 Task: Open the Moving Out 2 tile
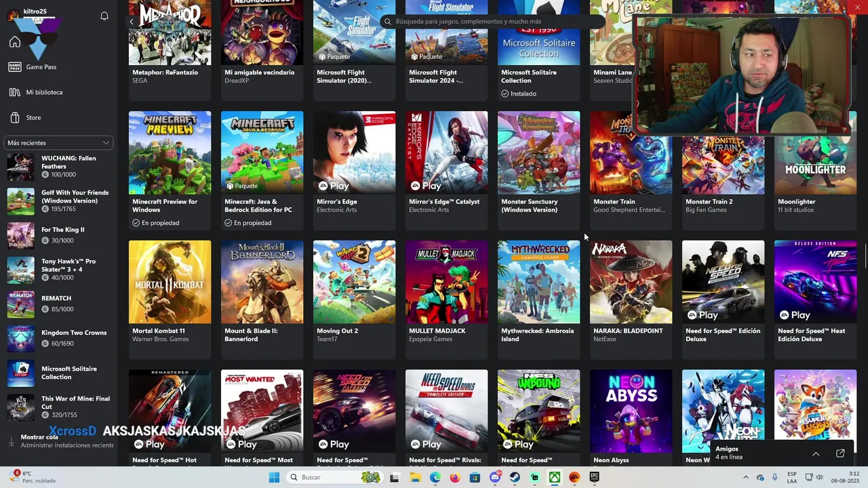[x=354, y=299]
